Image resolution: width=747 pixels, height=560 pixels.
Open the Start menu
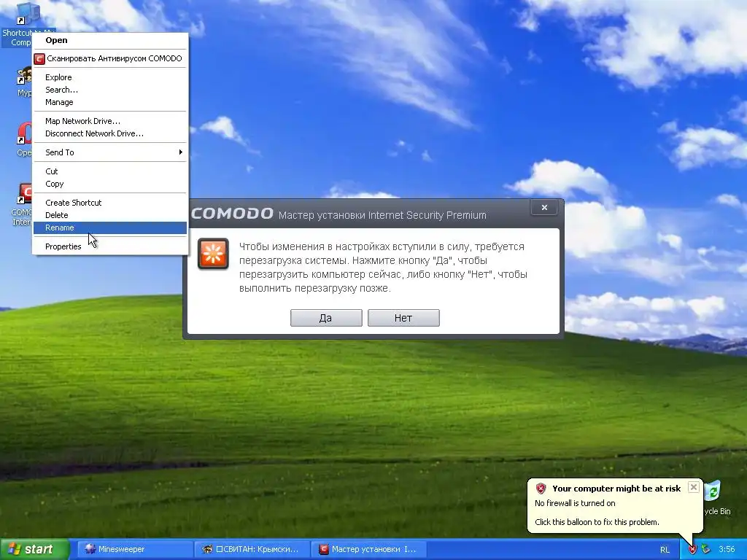pos(34,549)
